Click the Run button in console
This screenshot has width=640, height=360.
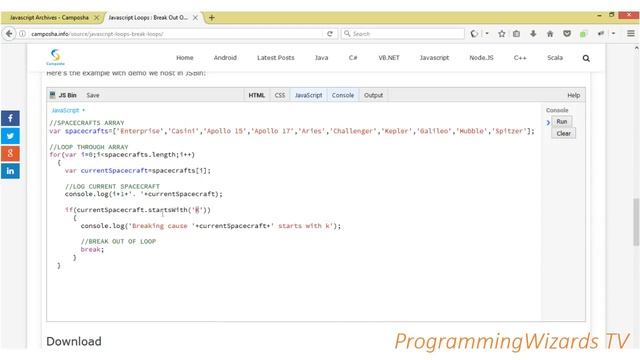coord(562,122)
